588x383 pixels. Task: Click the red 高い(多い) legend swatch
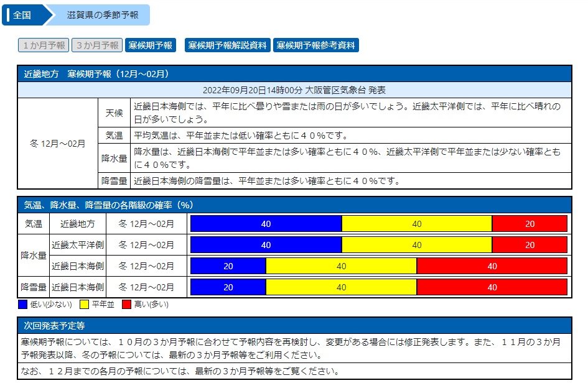coord(126,304)
